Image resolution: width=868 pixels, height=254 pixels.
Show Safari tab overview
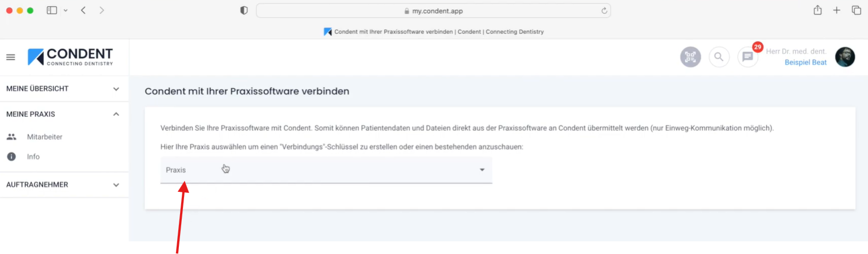tap(856, 10)
